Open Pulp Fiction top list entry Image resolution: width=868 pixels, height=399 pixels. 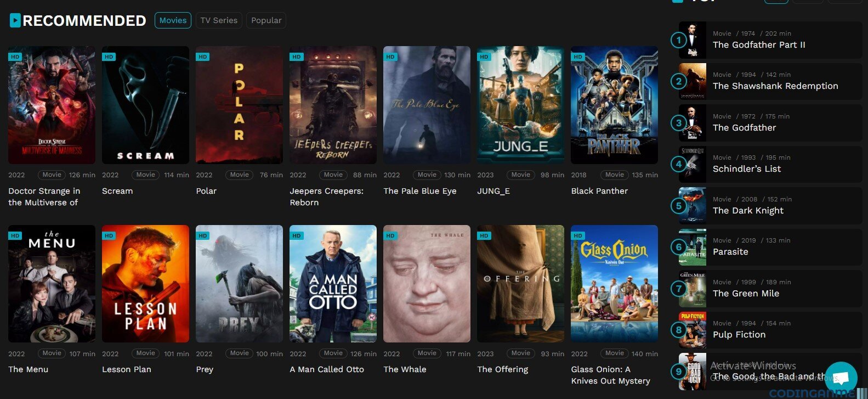pyautogui.click(x=770, y=330)
